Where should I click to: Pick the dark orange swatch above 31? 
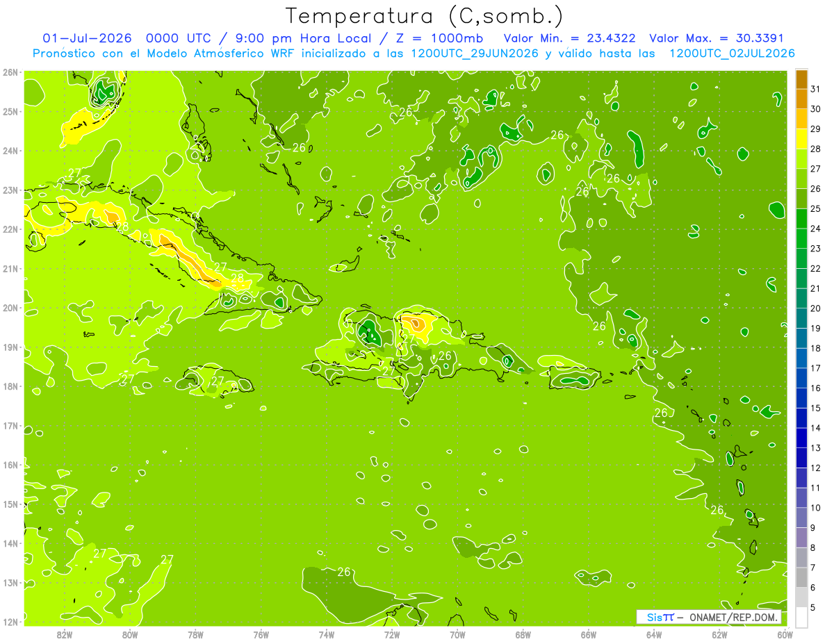[x=801, y=79]
